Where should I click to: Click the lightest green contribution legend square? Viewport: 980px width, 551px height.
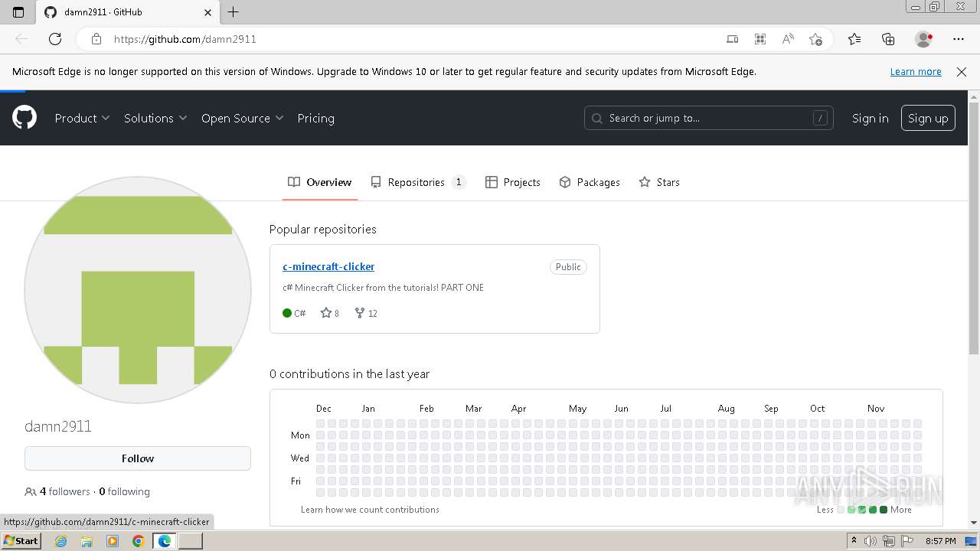851,510
